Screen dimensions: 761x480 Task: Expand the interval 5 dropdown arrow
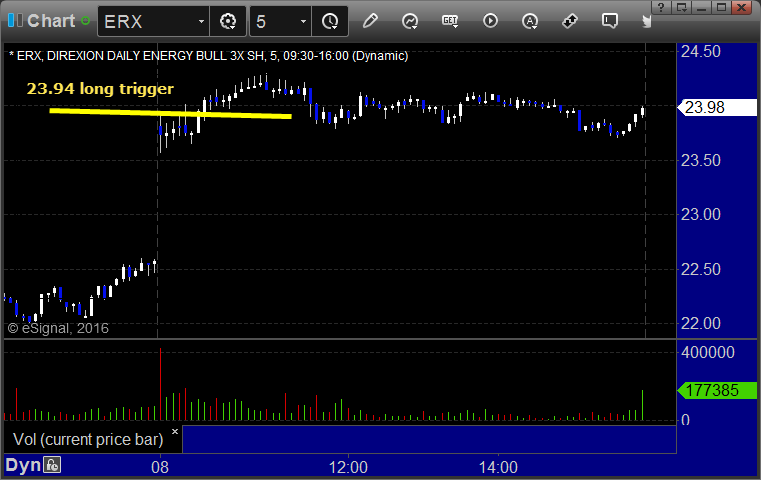tap(303, 21)
